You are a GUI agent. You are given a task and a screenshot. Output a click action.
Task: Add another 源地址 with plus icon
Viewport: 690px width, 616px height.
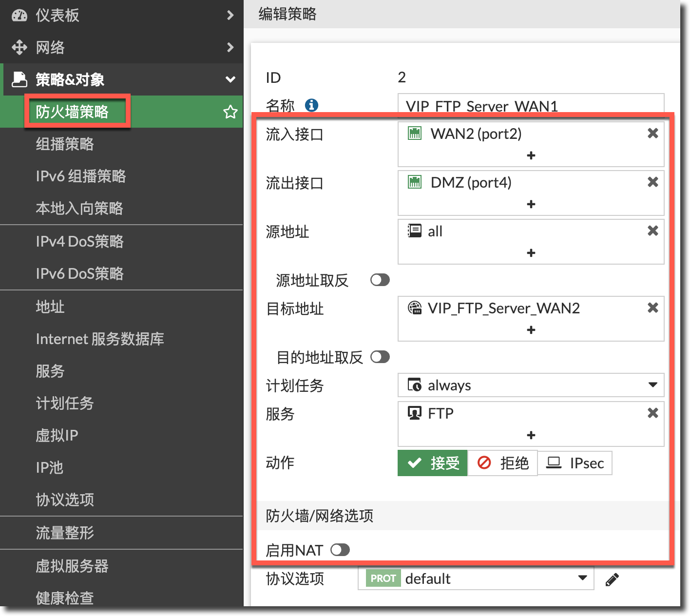click(x=531, y=253)
